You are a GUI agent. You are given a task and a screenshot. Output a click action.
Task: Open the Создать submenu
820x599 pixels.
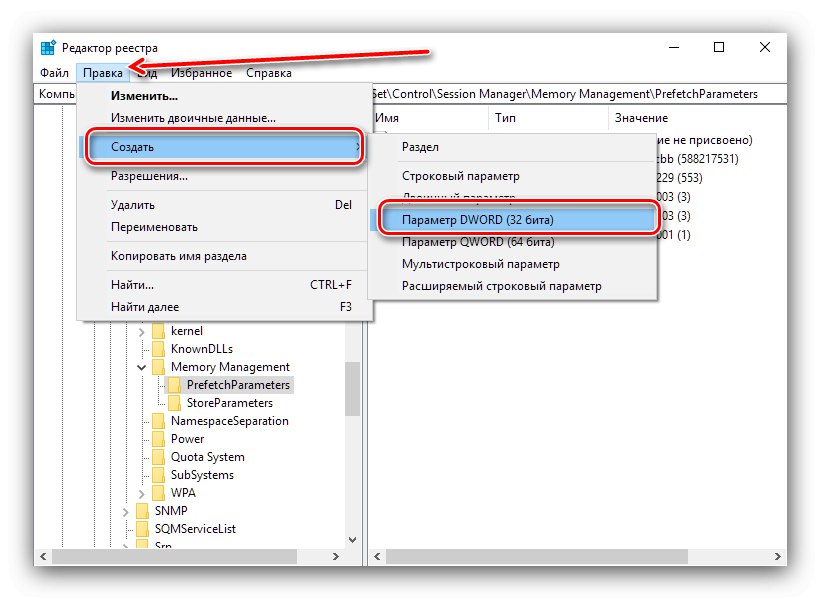224,147
